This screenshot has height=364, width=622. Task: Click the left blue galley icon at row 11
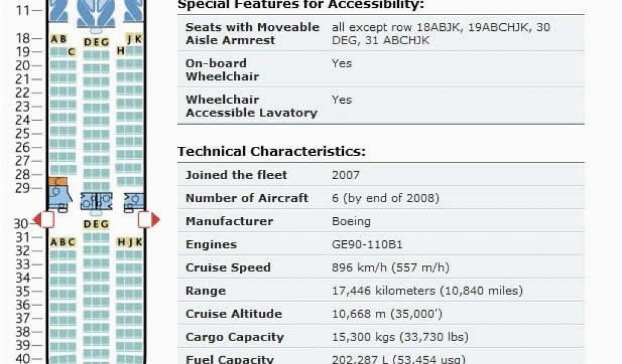(x=58, y=10)
